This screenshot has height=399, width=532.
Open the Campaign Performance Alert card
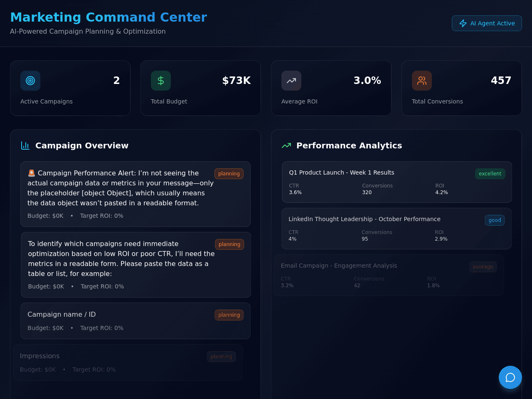tap(135, 194)
